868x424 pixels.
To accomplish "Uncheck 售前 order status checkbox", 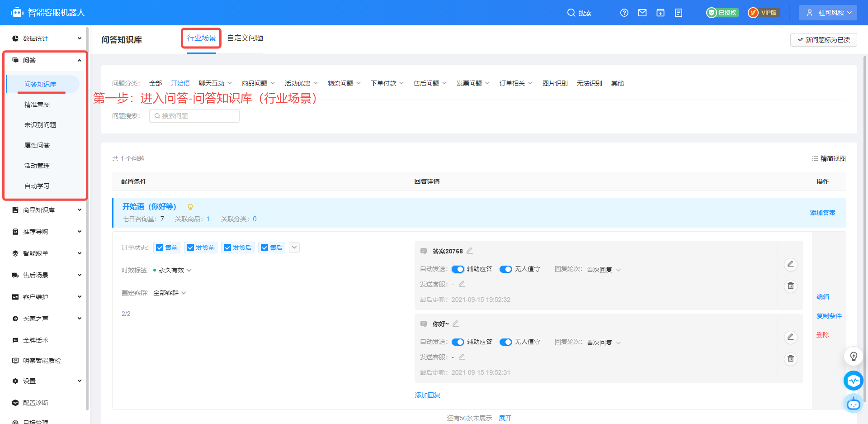I will click(x=160, y=248).
